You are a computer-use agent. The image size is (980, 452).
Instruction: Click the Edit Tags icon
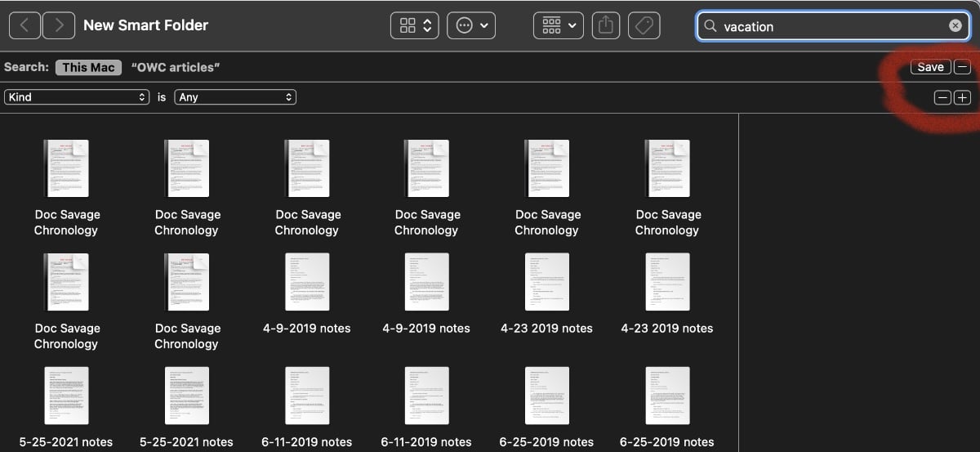pos(644,26)
